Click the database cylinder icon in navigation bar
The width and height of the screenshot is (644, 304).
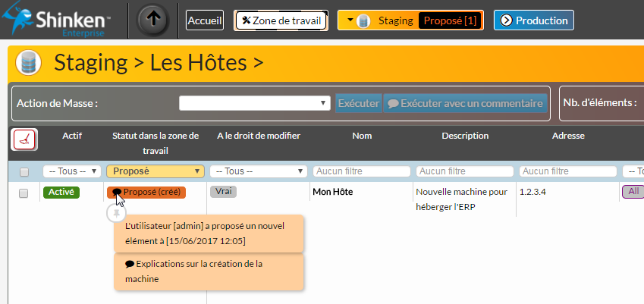pyautogui.click(x=363, y=20)
